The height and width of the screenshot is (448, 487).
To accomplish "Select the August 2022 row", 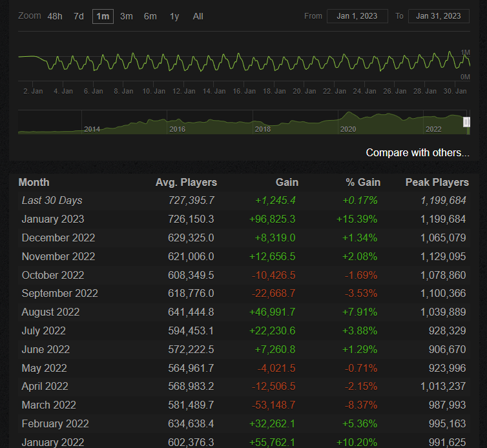I will [x=50, y=312].
